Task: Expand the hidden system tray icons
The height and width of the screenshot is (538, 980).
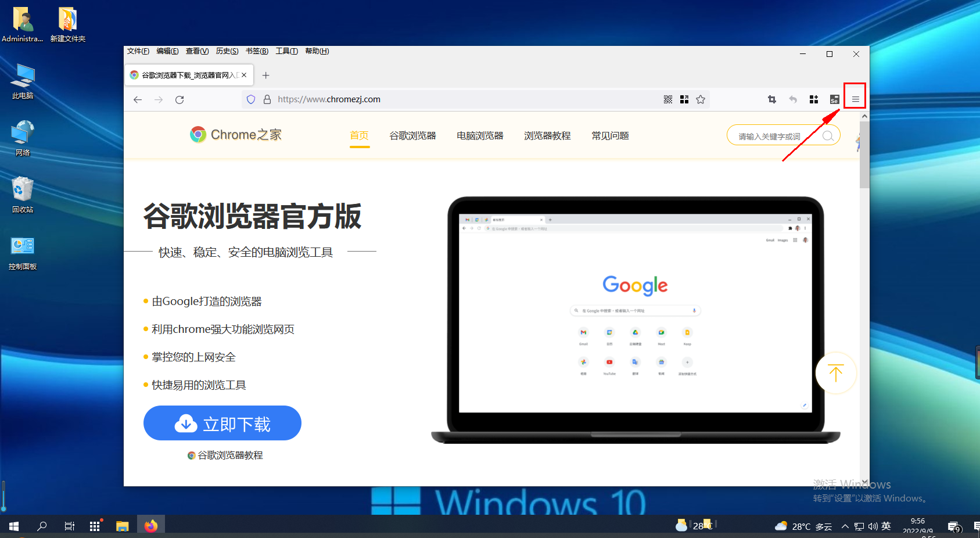Action: tap(845, 526)
